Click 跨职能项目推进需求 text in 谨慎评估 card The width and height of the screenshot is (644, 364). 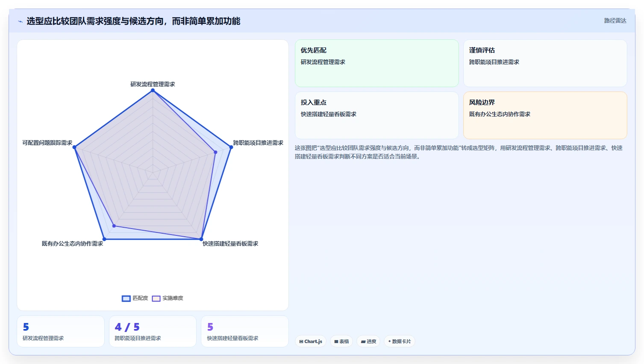point(494,62)
